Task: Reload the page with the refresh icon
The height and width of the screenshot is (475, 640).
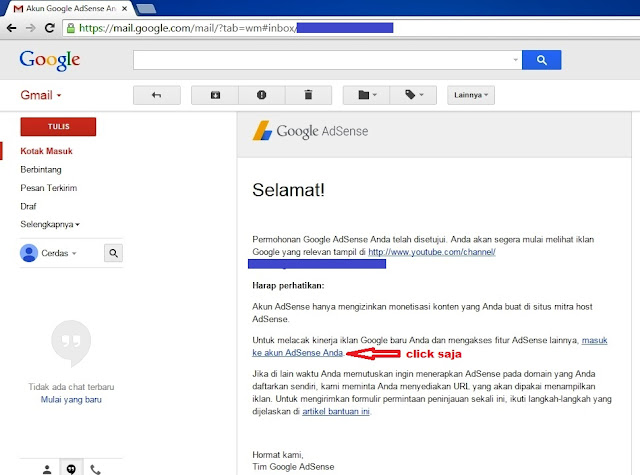Action: (50, 28)
